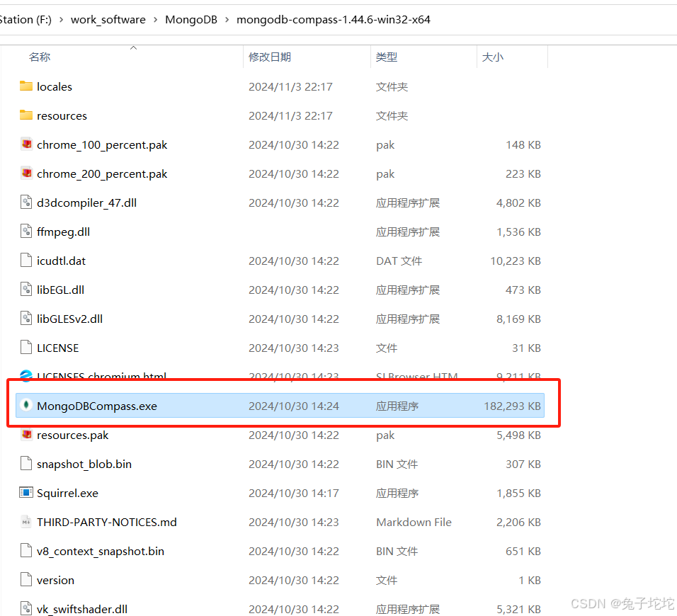The width and height of the screenshot is (677, 616).
Task: Select the vk_swiftshader.dll file name
Action: click(82, 609)
